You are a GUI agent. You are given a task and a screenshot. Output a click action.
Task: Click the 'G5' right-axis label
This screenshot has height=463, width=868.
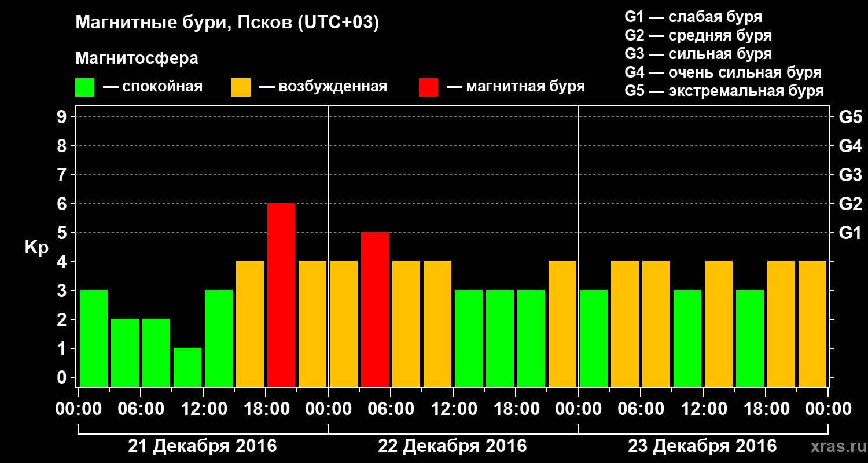coord(850,117)
